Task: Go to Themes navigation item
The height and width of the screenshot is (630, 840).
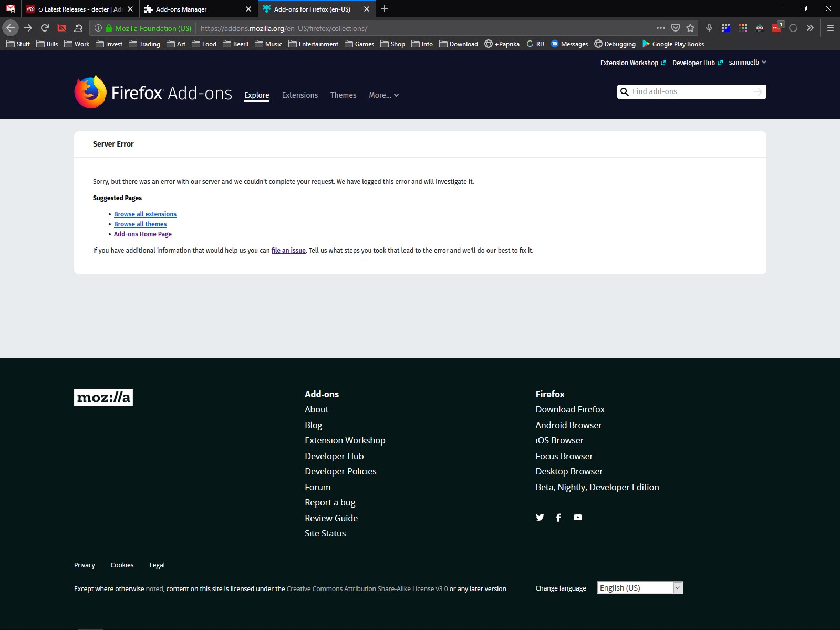Action: tap(344, 95)
